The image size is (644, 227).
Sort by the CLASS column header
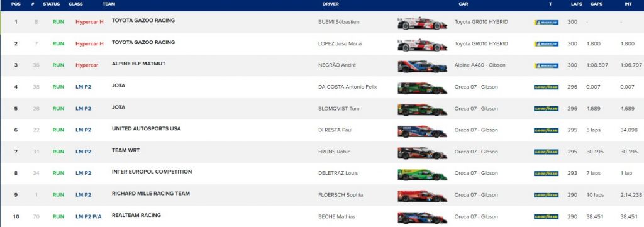[75, 4]
